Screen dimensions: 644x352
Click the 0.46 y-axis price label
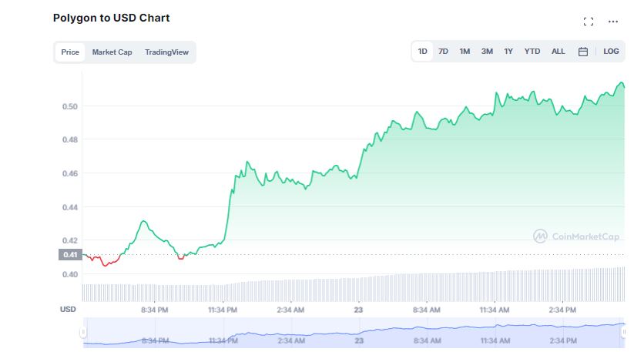point(70,173)
